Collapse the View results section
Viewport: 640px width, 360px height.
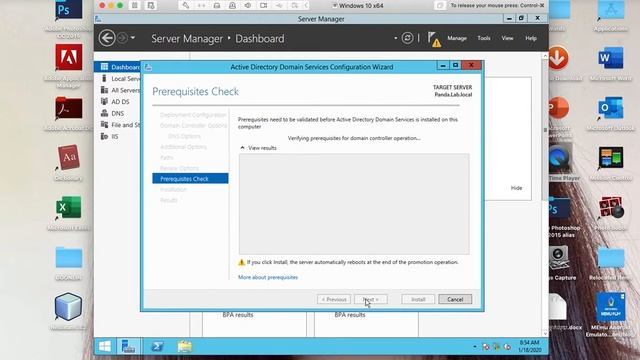click(258, 148)
